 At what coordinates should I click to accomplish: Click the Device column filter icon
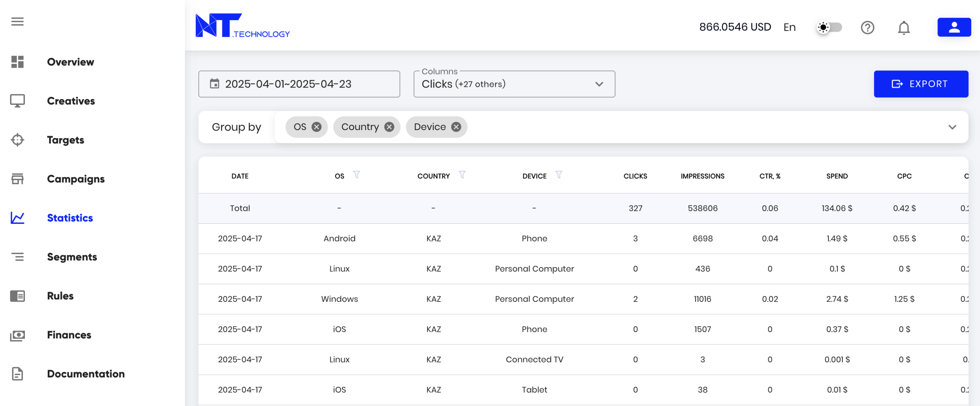pyautogui.click(x=559, y=175)
